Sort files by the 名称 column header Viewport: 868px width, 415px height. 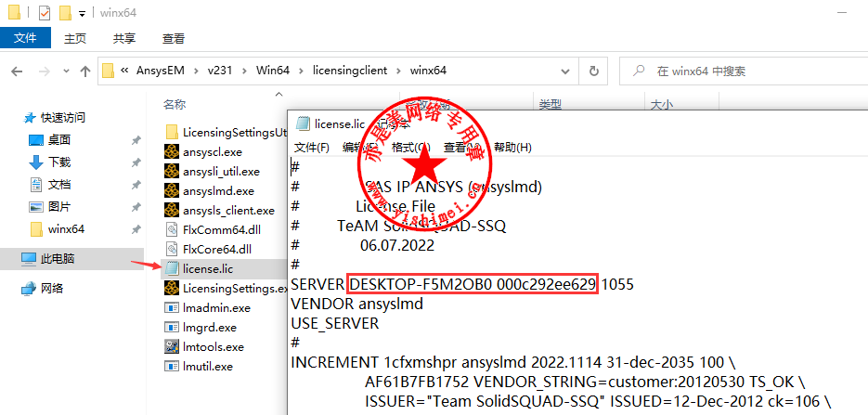point(175,104)
